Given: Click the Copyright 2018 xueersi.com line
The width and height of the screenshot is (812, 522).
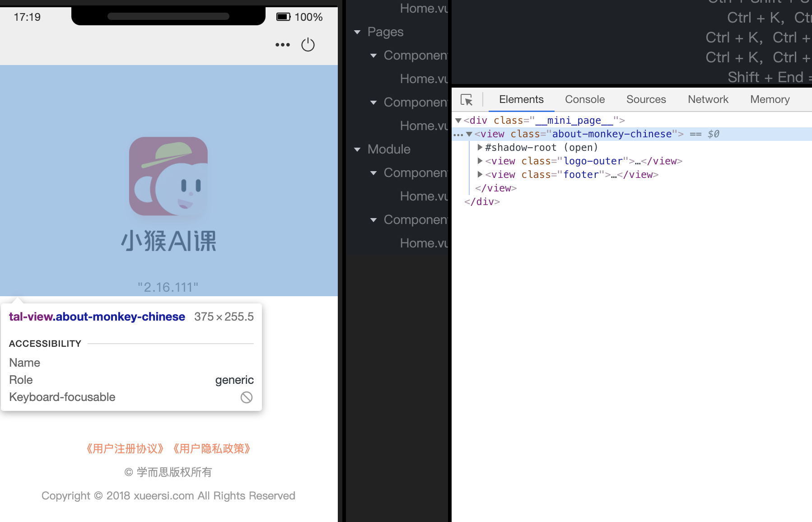Looking at the screenshot, I should (168, 496).
